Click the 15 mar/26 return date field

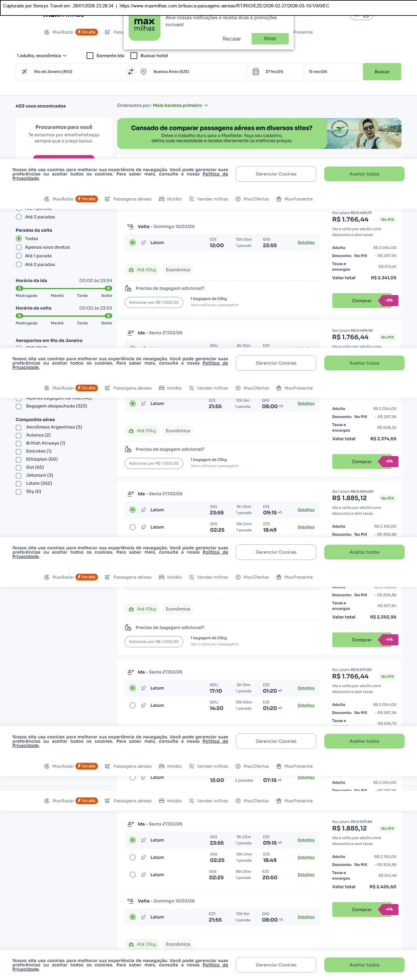(333, 71)
